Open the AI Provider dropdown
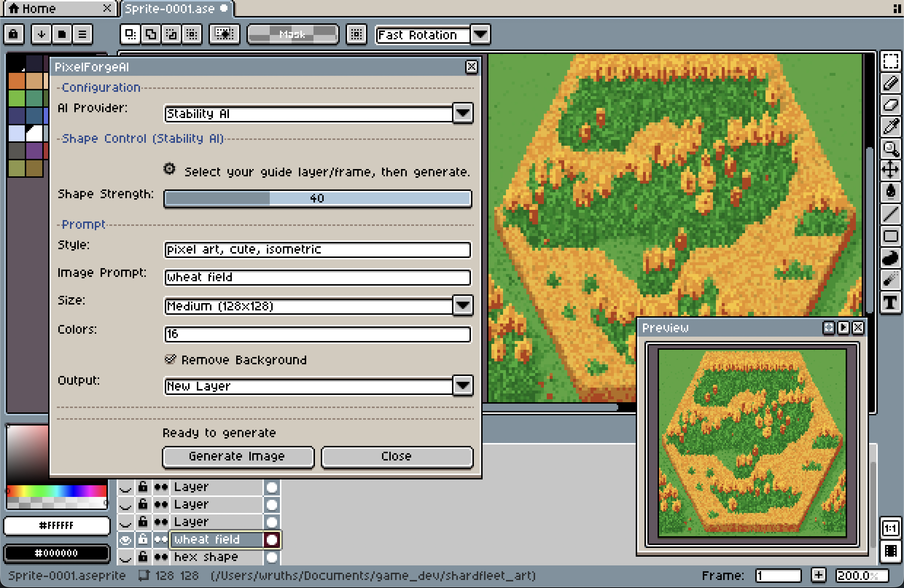The height and width of the screenshot is (588, 904). [462, 113]
